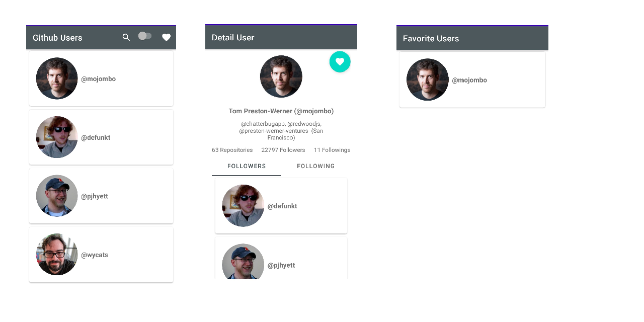Select @mojombo's card in Favorite Users
The image size is (644, 322).
click(x=472, y=79)
